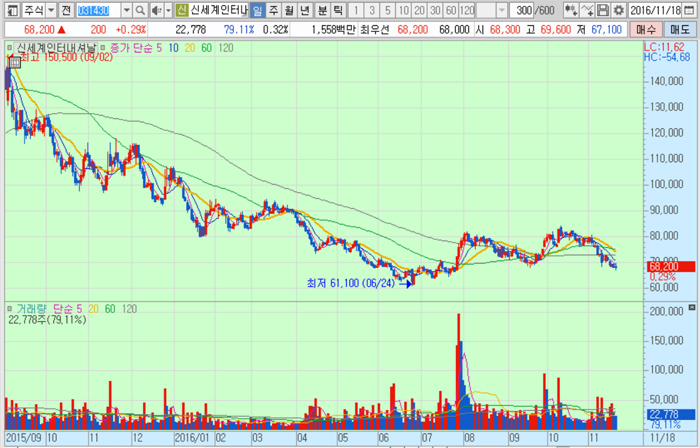
Task: Click the save chart floppy disk icon
Action: [603, 10]
